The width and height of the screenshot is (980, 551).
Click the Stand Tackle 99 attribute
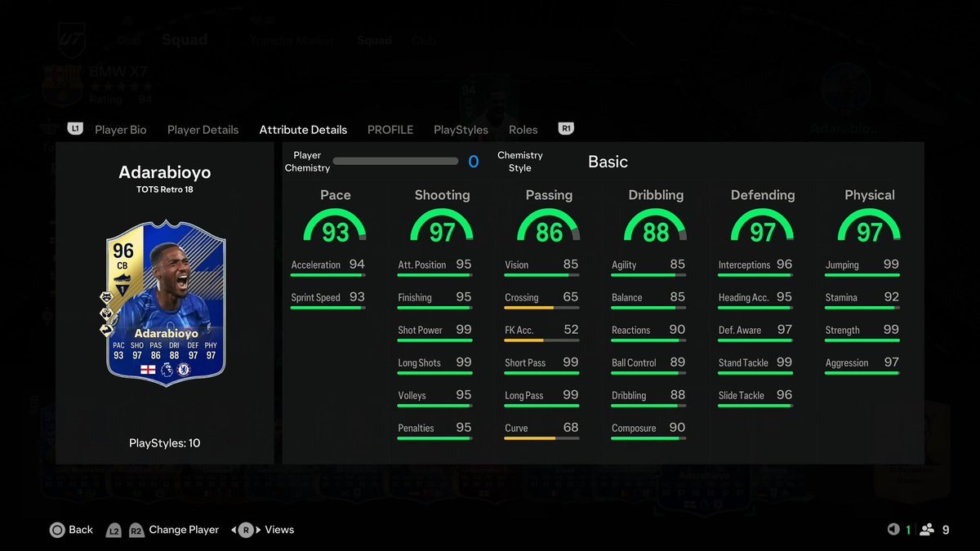click(x=755, y=364)
